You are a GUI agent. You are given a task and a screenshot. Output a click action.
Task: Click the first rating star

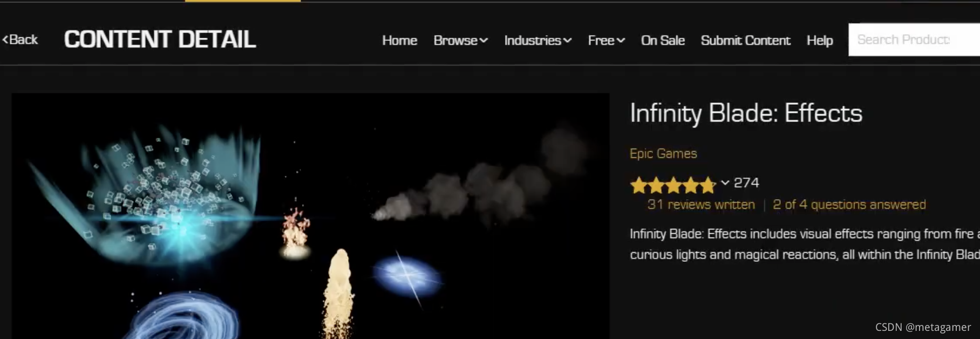tap(638, 185)
